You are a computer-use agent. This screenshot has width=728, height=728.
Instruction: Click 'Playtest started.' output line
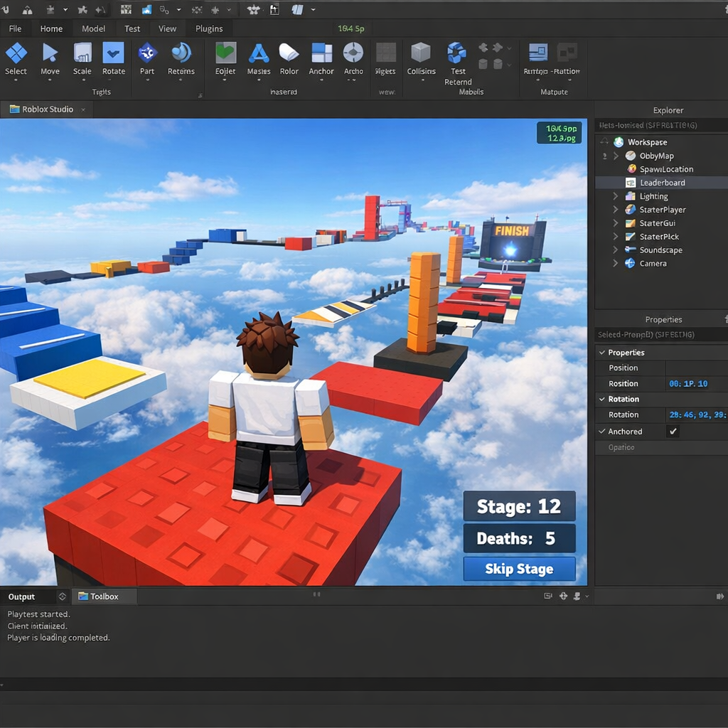(38, 614)
